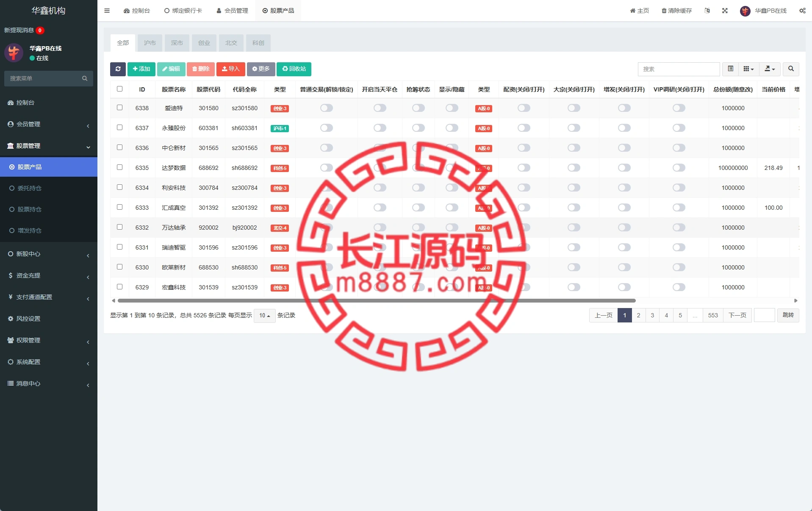The height and width of the screenshot is (511, 812).
Task: Switch to the 深市 filter tab
Action: (177, 43)
